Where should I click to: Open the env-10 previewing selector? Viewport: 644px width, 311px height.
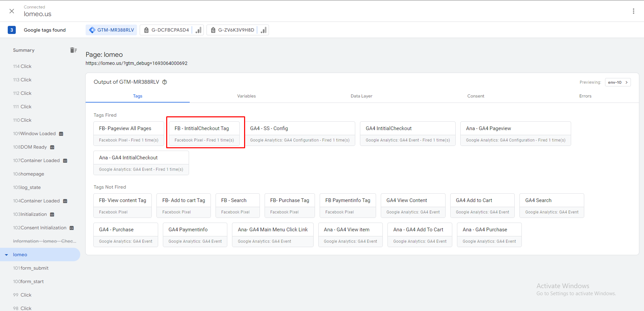coord(617,82)
